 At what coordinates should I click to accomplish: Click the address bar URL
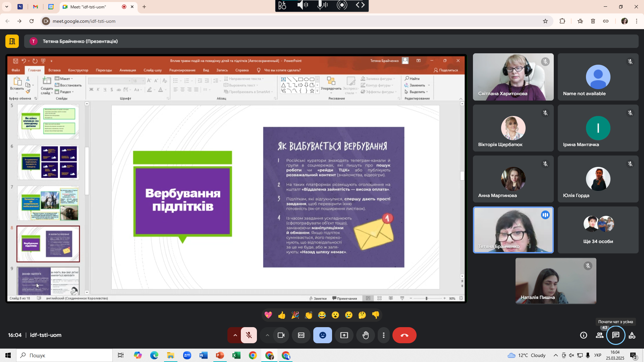tap(84, 21)
